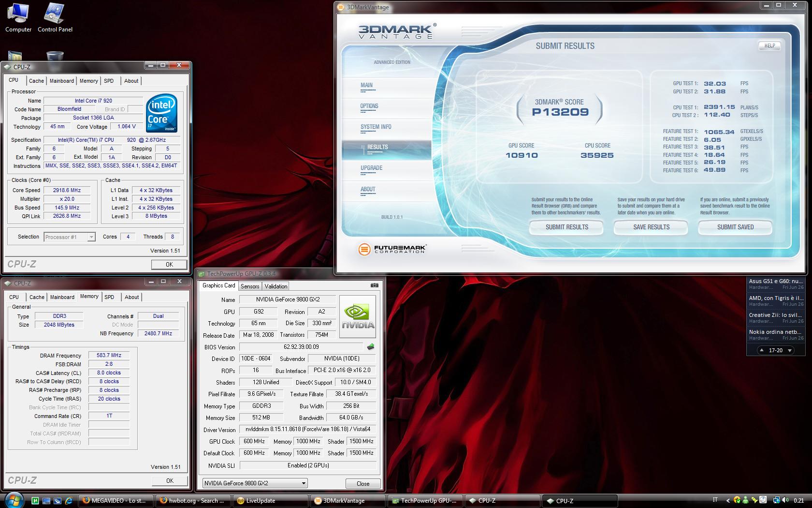This screenshot has width=812, height=508.
Task: Click the Recycle Bin desktop icon
Action: [x=55, y=56]
